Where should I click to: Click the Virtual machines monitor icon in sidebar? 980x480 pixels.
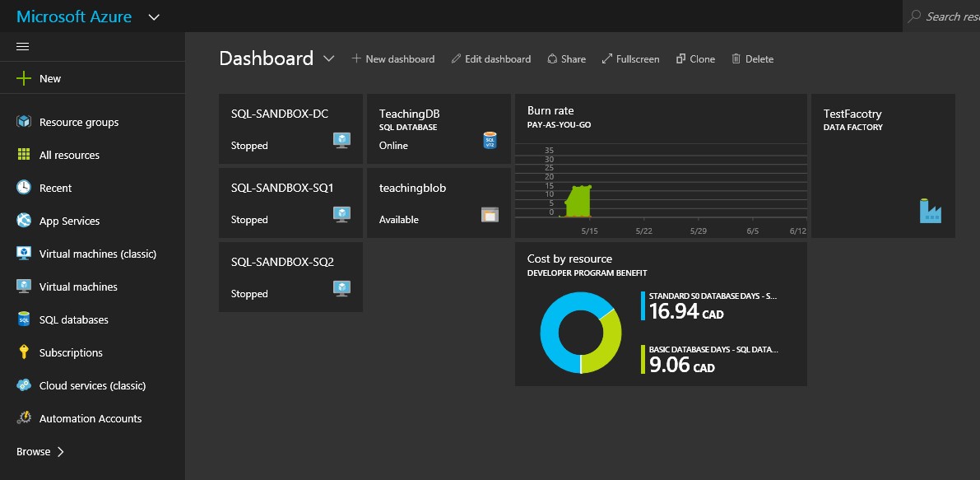[24, 287]
